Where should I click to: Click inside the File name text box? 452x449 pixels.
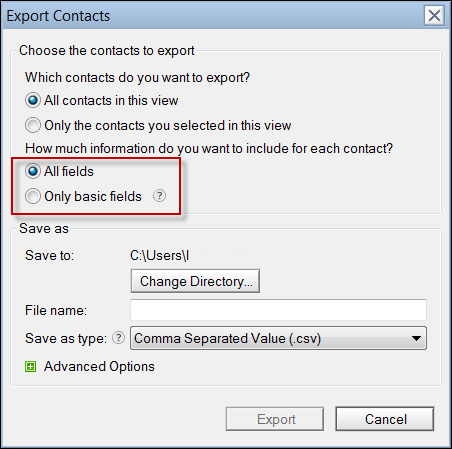(x=278, y=310)
